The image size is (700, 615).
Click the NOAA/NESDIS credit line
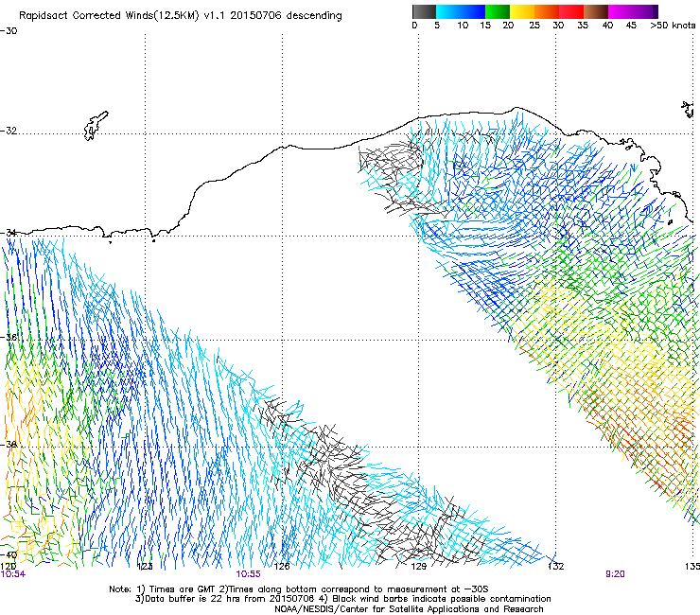[409, 609]
